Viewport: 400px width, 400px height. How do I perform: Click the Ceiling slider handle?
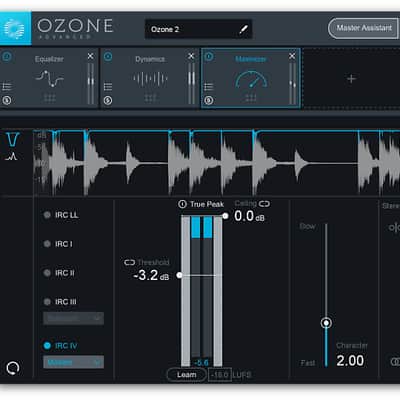[226, 216]
